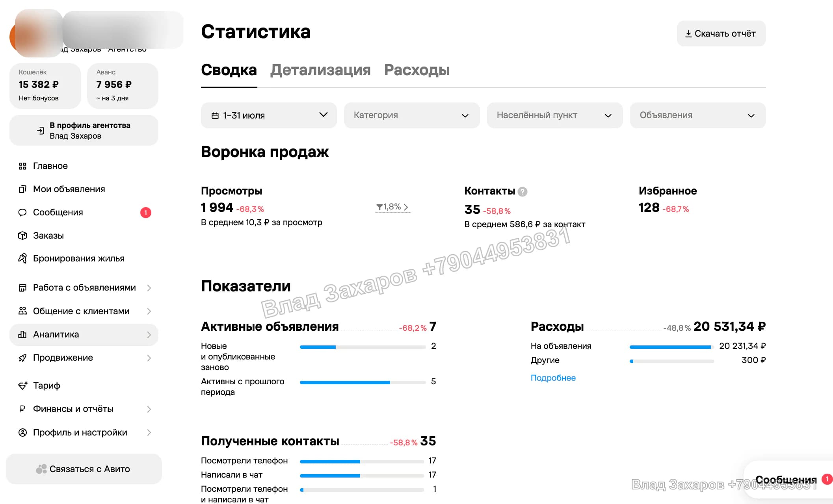Open the Объявления filter dropdown
This screenshot has width=833, height=504.
[698, 115]
